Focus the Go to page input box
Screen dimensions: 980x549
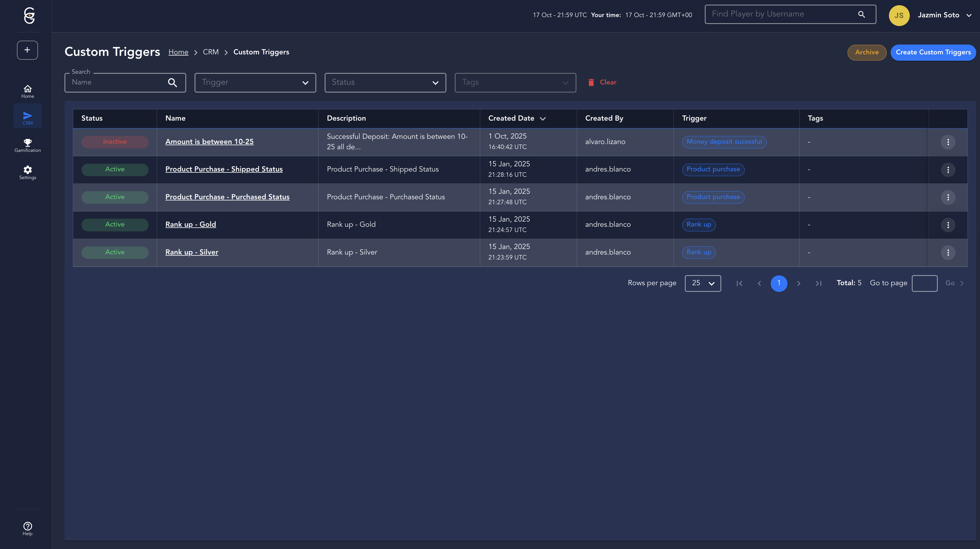[924, 283]
